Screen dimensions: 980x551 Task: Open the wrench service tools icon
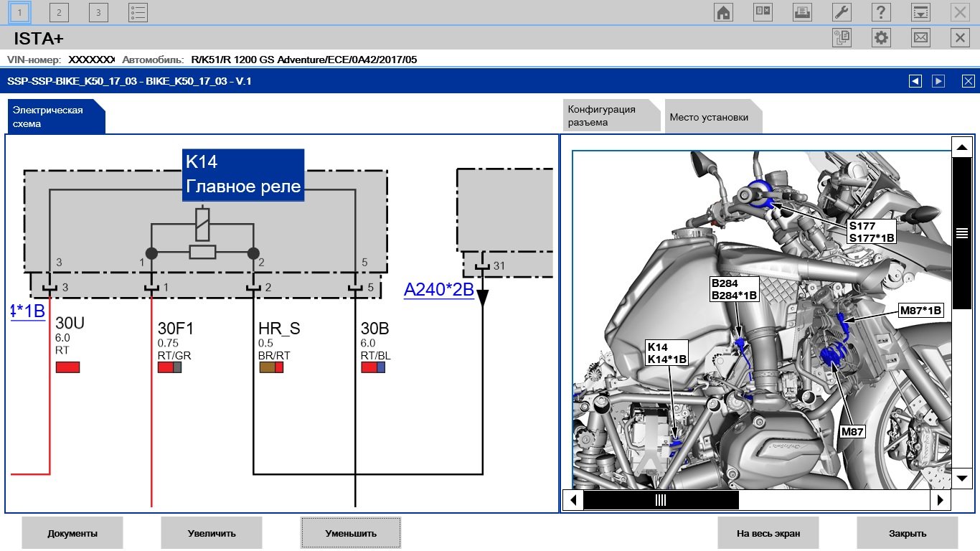tap(842, 12)
